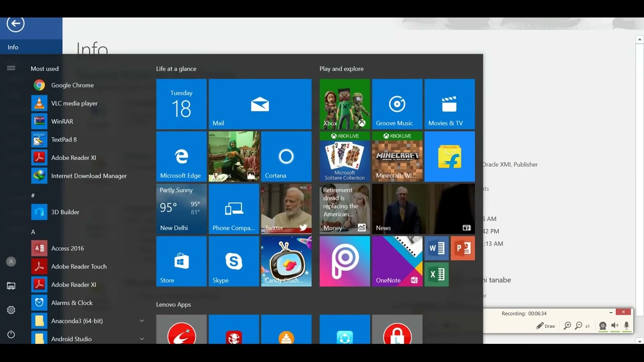The image size is (644, 362).
Task: Select the Info tab in Word
Action: (31, 47)
